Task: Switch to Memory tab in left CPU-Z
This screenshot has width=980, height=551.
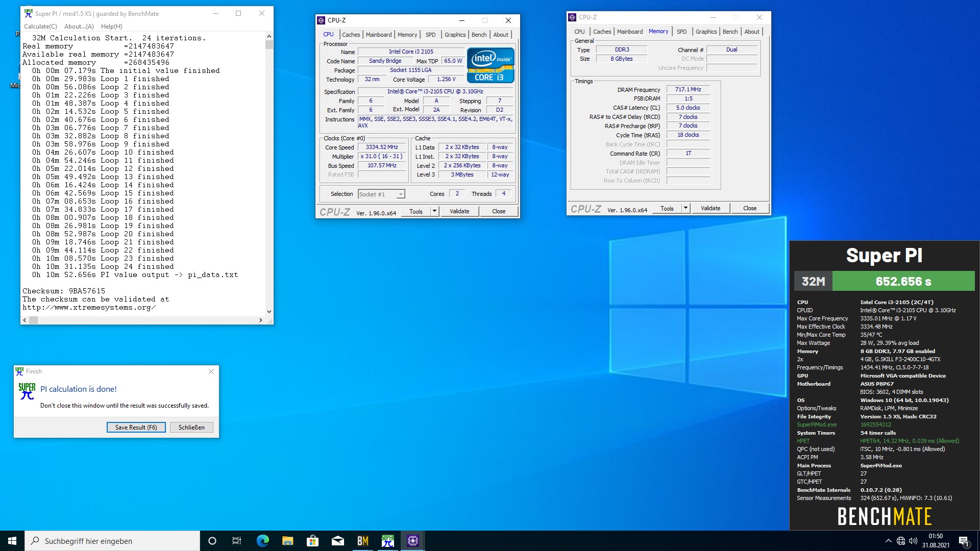Action: (x=407, y=35)
